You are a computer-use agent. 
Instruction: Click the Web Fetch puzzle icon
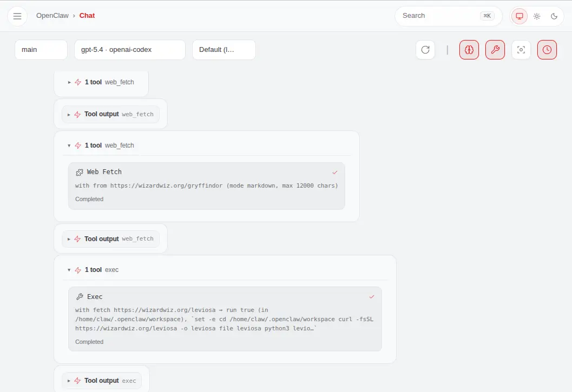[80, 172]
